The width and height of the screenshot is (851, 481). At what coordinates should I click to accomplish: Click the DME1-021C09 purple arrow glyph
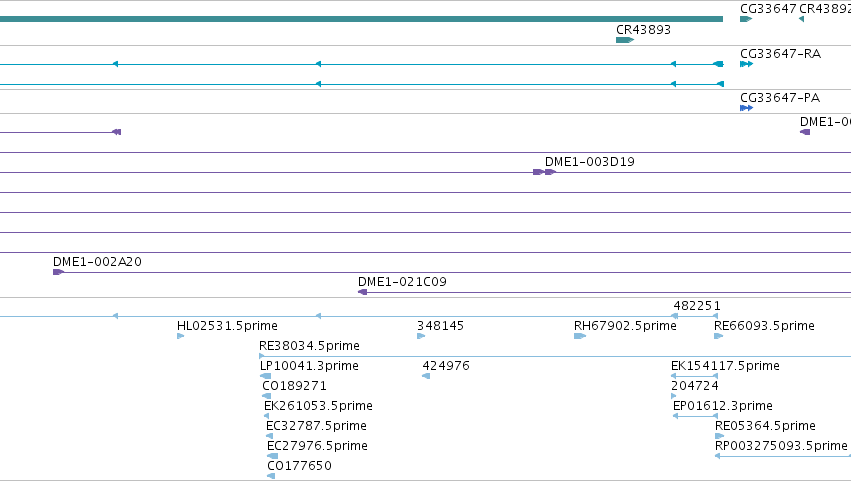click(x=363, y=292)
